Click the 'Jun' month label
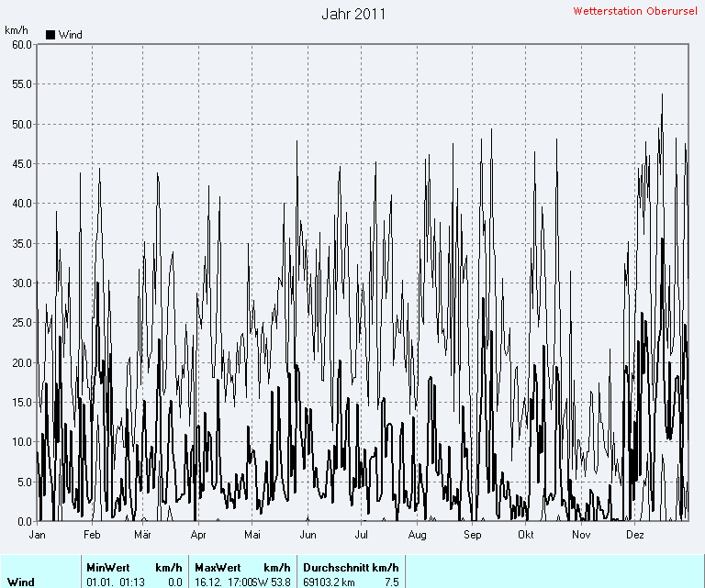Image resolution: width=705 pixels, height=588 pixels. click(x=308, y=535)
